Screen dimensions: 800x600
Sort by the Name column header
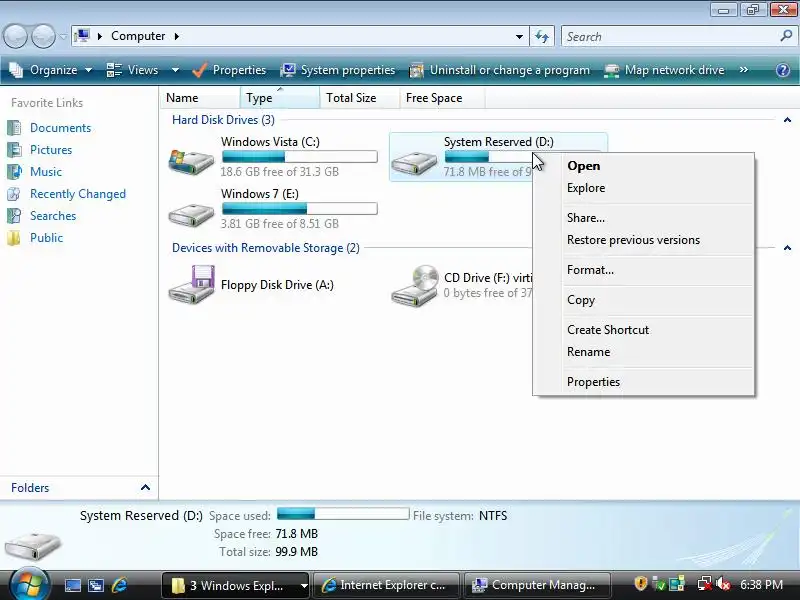pos(200,97)
